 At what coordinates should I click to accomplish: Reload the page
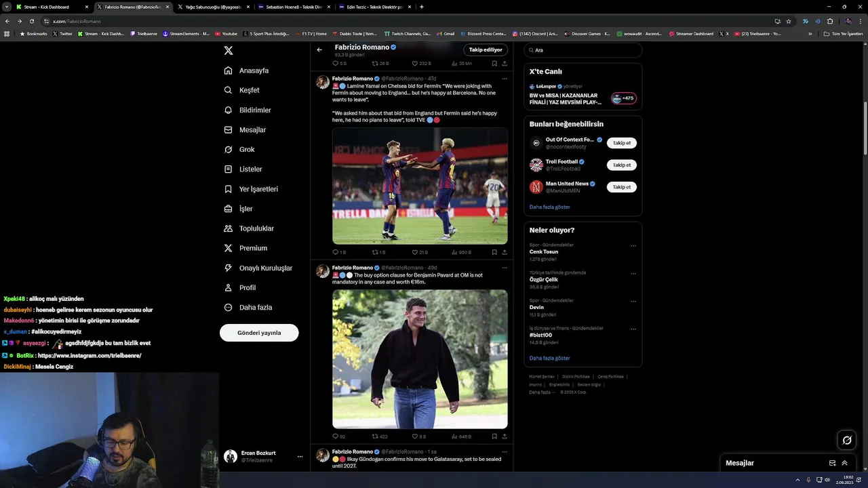tap(31, 21)
